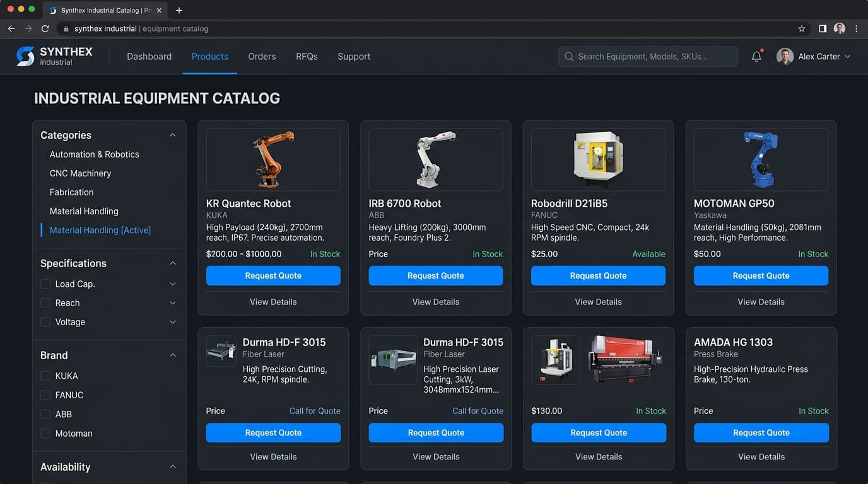Collapse the Specifications section

click(x=173, y=263)
